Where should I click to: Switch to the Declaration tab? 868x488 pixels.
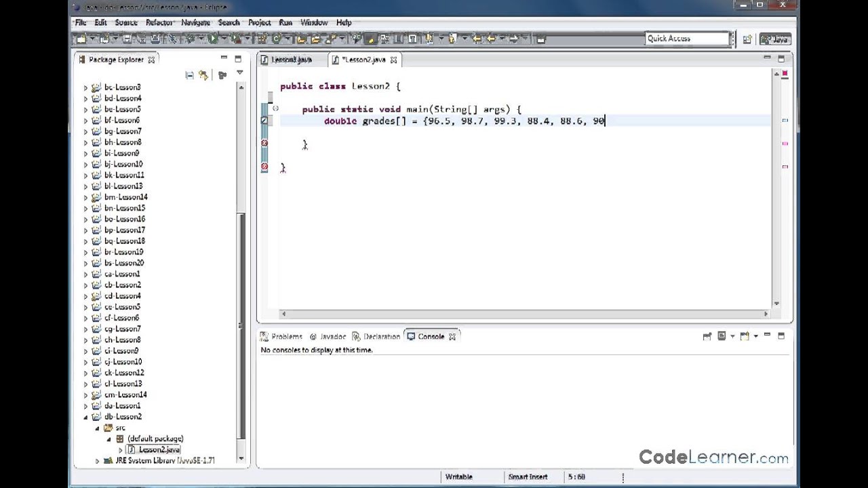(x=377, y=336)
